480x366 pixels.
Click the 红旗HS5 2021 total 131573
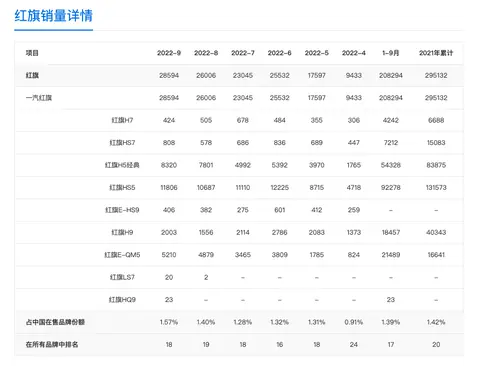tap(436, 187)
